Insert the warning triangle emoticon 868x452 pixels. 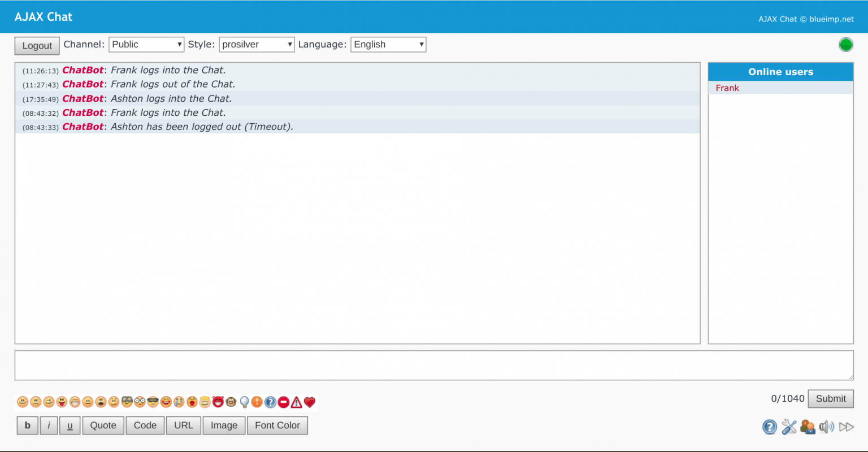pos(297,402)
